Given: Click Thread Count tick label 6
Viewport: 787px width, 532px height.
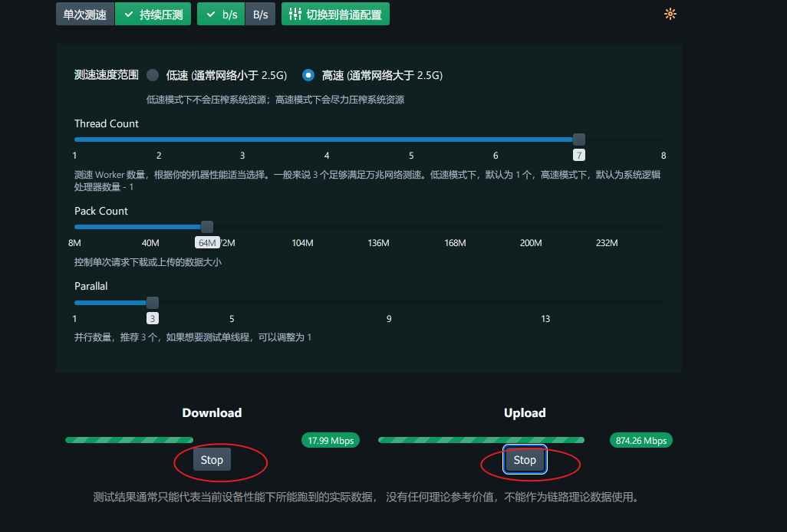Looking at the screenshot, I should (496, 156).
